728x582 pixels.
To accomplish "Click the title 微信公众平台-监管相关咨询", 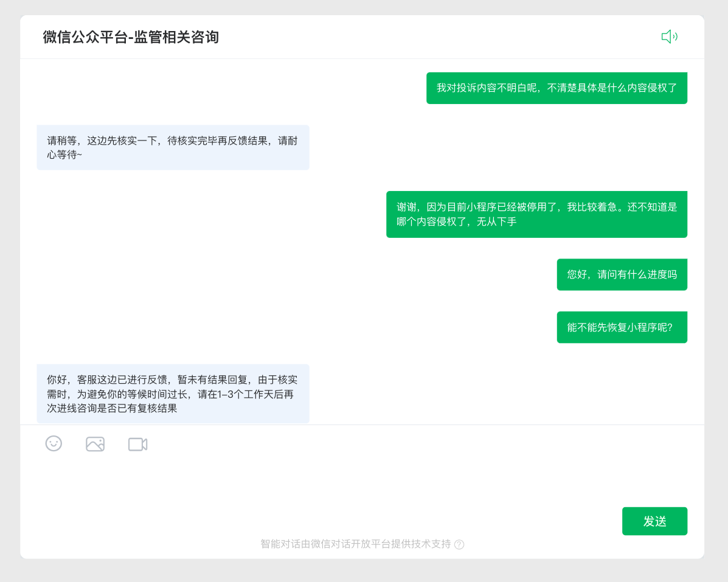I will [x=131, y=37].
